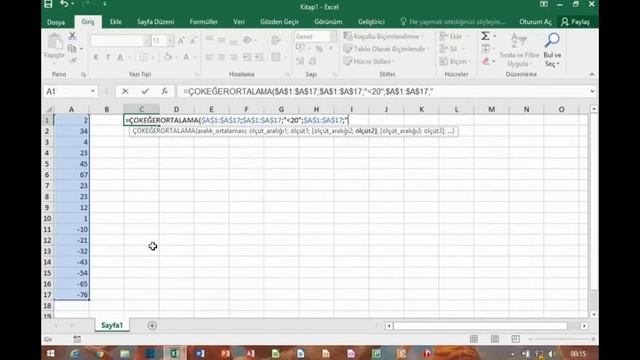Add a new sheet with plus icon
This screenshot has width=640, height=360.
152,325
